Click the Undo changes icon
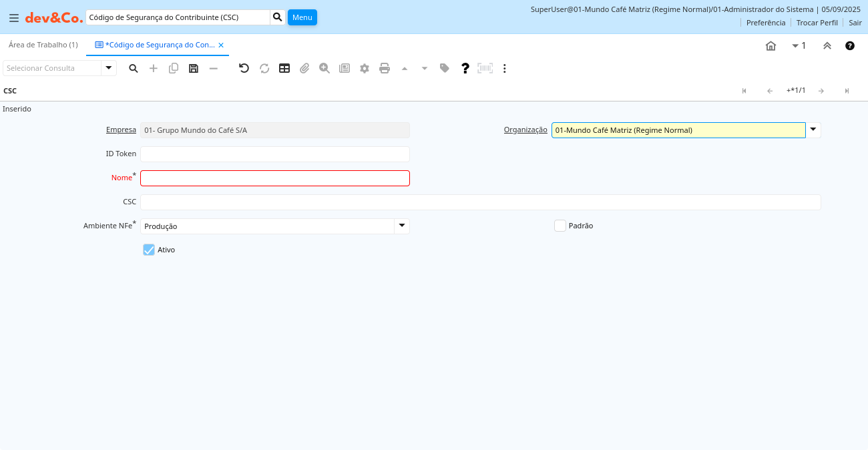 (244, 68)
